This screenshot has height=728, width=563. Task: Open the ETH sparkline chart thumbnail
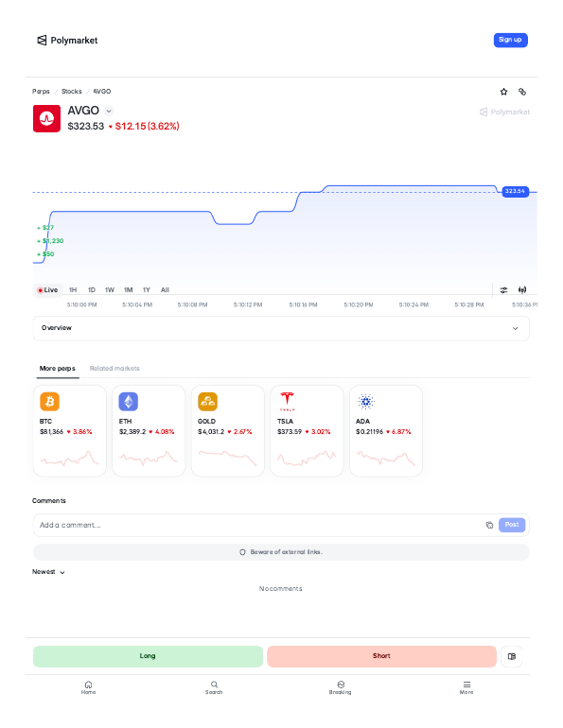149,459
